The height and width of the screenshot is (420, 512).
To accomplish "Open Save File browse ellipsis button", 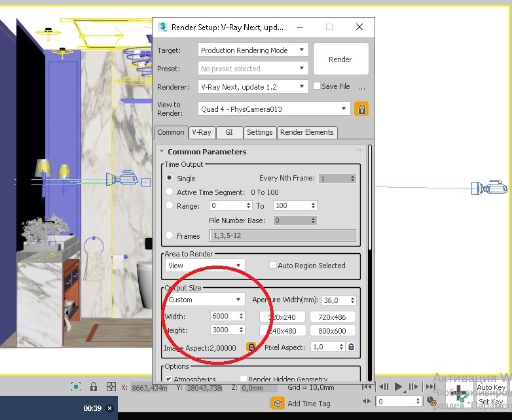I will [361, 87].
